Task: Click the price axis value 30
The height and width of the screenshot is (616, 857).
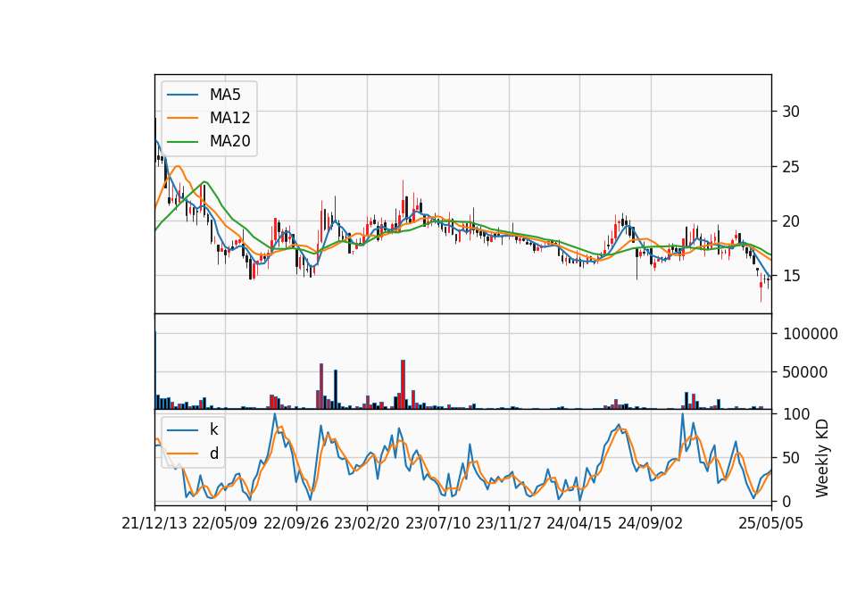Action: point(791,112)
